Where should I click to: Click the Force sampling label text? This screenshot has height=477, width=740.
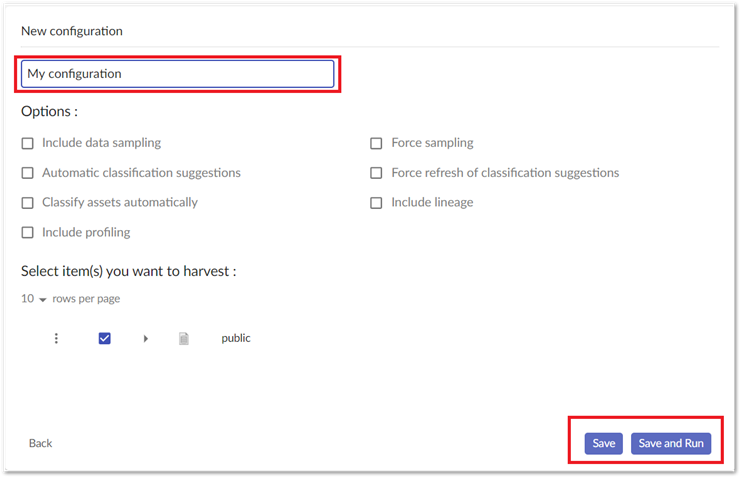(x=432, y=143)
